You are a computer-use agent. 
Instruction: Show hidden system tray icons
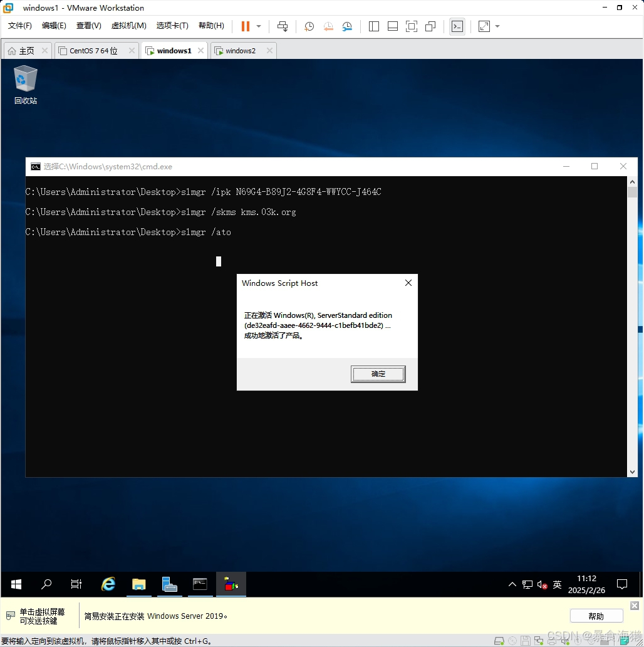point(512,584)
